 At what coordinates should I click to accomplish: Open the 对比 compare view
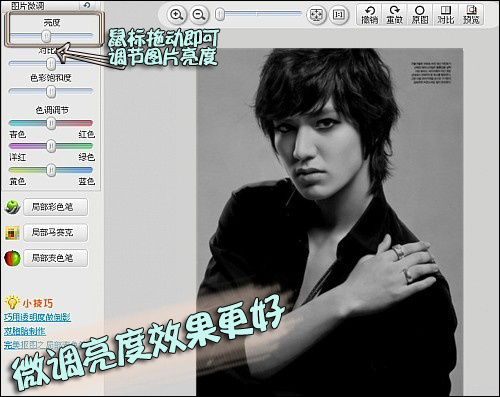[446, 15]
